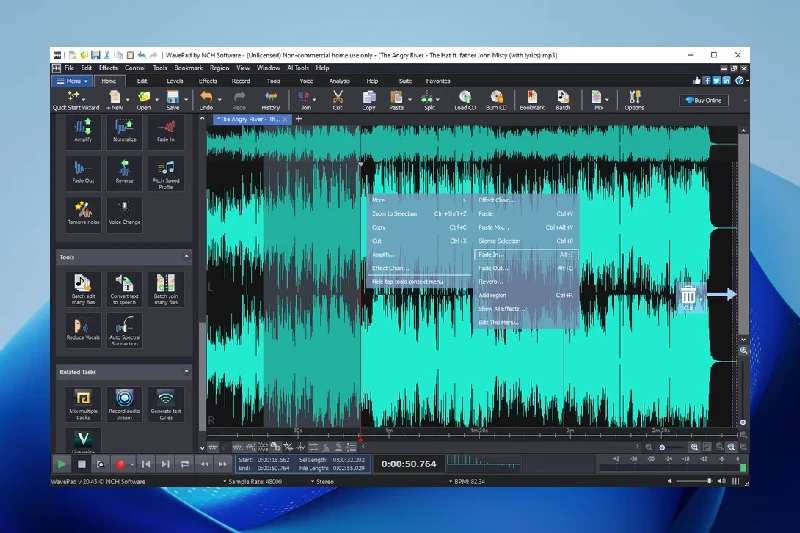This screenshot has width=800, height=533.
Task: Click the Open folder toolbar icon
Action: (x=144, y=100)
